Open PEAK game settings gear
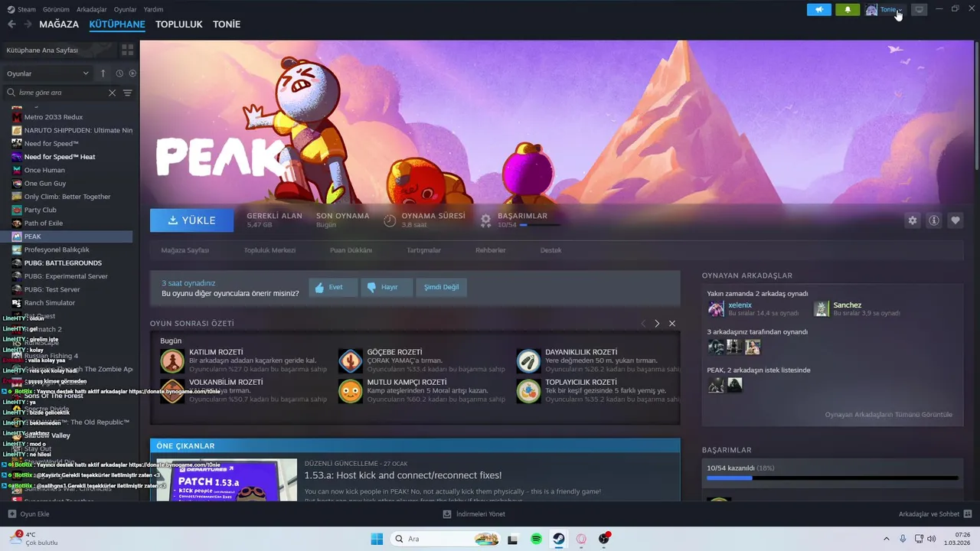The image size is (980, 551). coord(912,220)
